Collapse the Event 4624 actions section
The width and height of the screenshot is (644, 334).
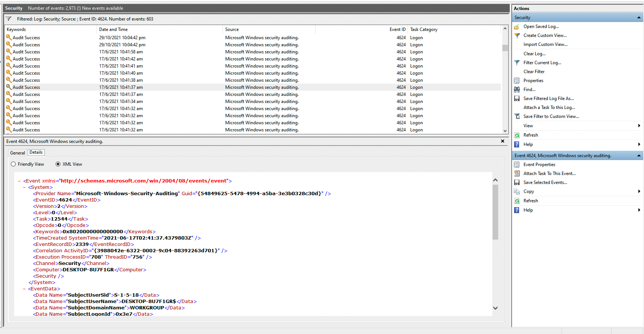(x=639, y=156)
